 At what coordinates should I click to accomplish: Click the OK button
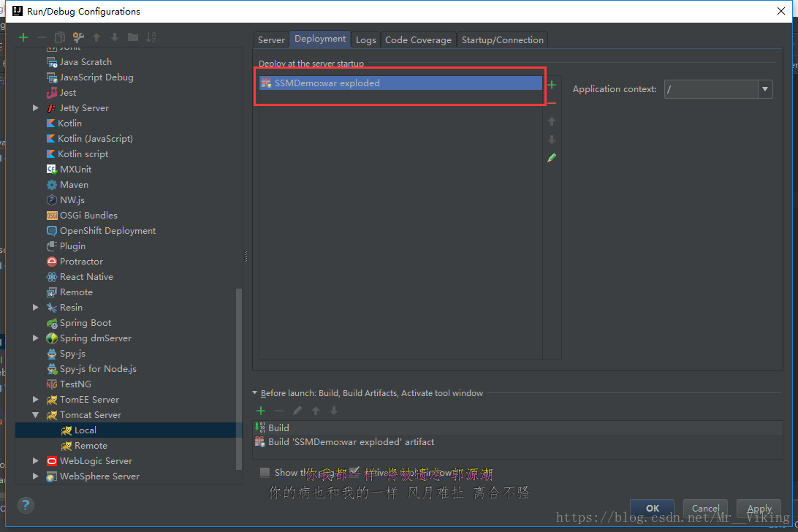point(653,508)
